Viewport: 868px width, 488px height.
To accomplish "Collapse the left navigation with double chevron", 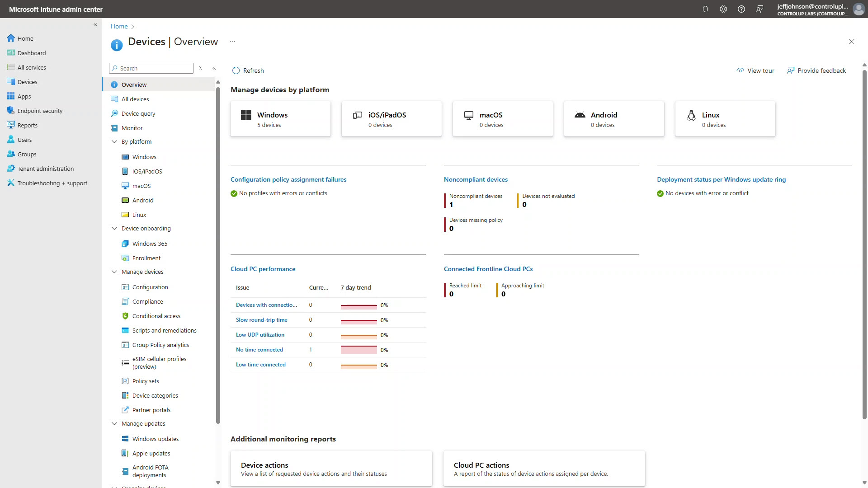I will pyautogui.click(x=95, y=24).
